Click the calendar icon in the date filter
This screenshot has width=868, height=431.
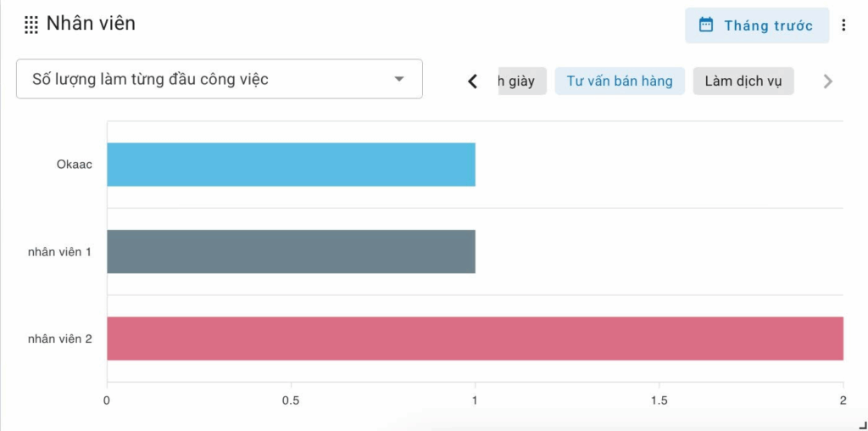click(705, 25)
